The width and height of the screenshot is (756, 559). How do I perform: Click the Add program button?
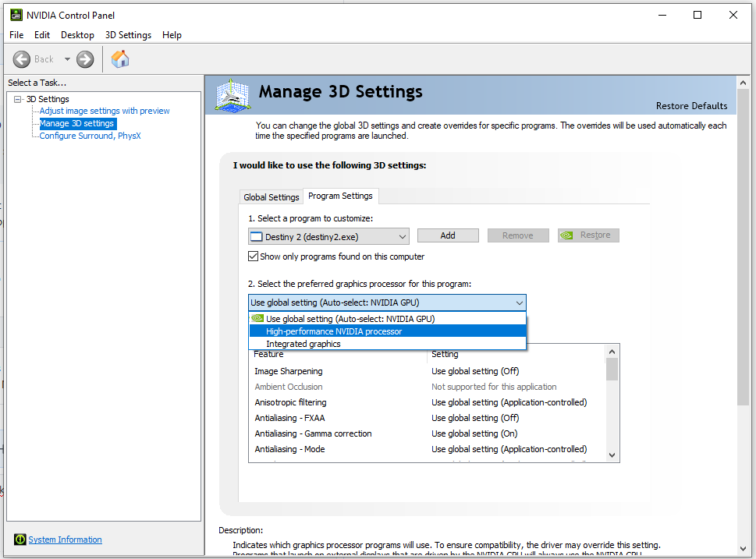[448, 235]
